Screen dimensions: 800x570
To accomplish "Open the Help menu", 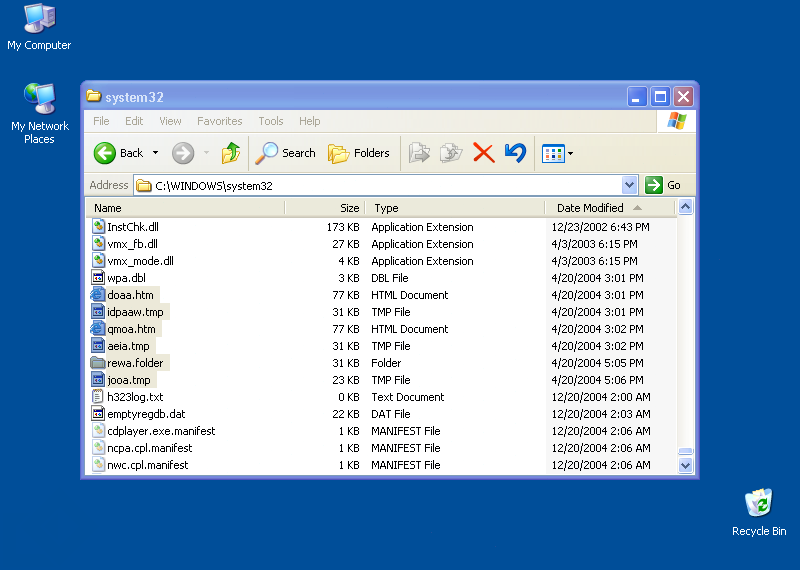I will tap(310, 121).
